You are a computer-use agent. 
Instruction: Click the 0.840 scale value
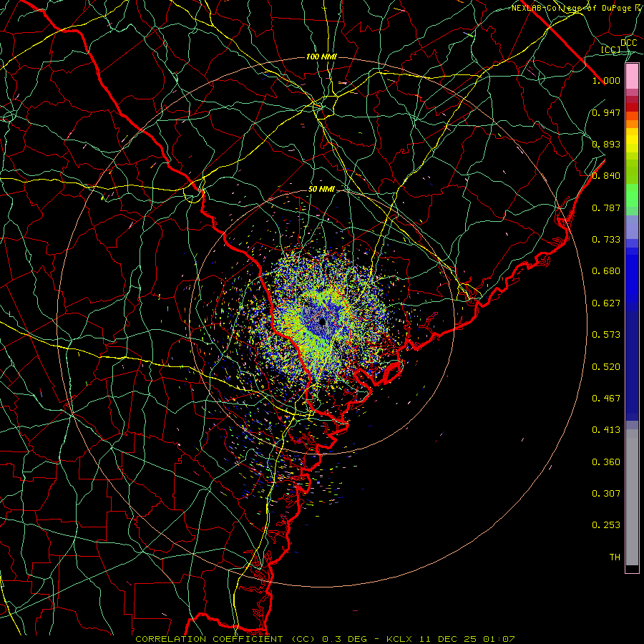tap(606, 176)
